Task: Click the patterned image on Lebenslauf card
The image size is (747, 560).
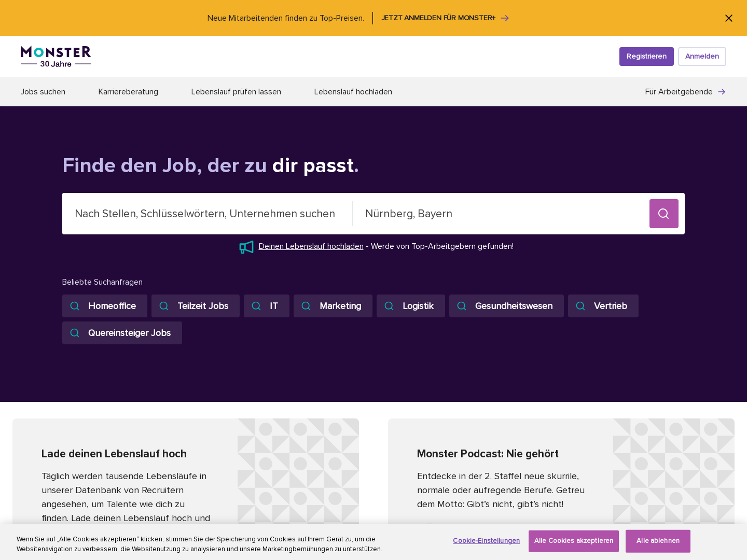Action: 298,471
